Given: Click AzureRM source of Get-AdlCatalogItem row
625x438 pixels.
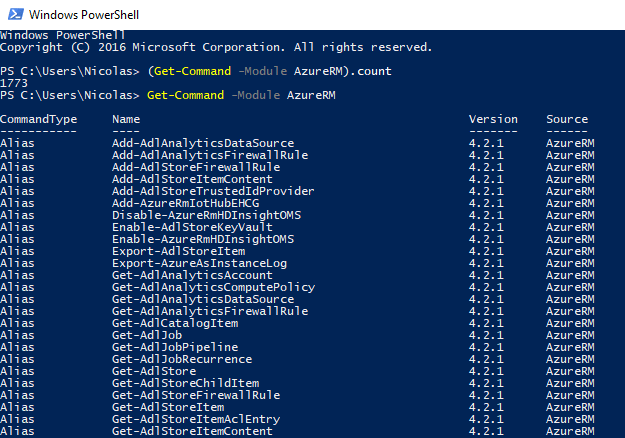Looking at the screenshot, I should click(570, 323).
